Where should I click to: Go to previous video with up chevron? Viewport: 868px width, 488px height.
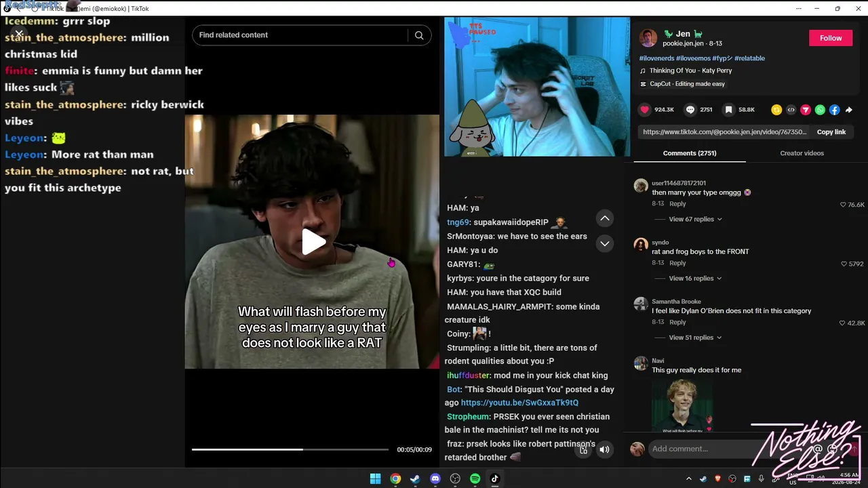click(605, 218)
